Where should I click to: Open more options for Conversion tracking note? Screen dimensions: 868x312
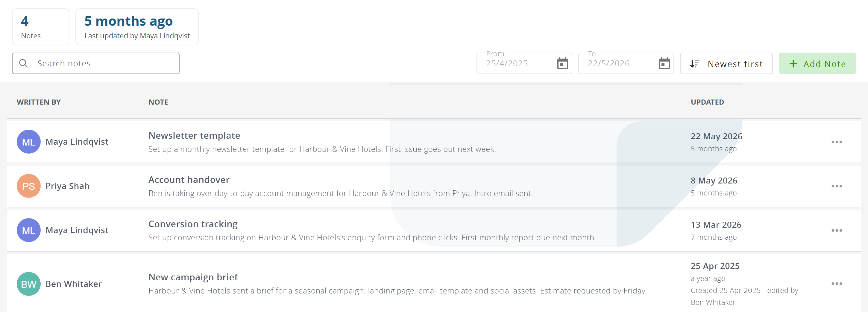[837, 230]
